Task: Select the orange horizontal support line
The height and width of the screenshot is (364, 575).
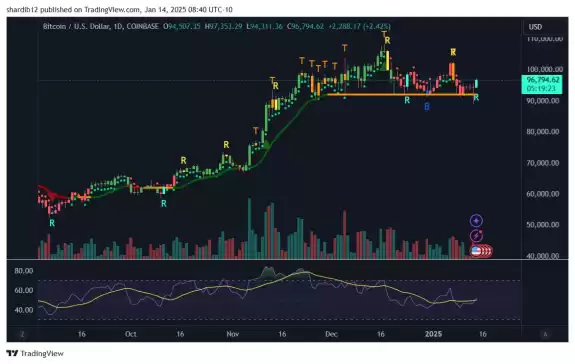Action: coord(400,95)
